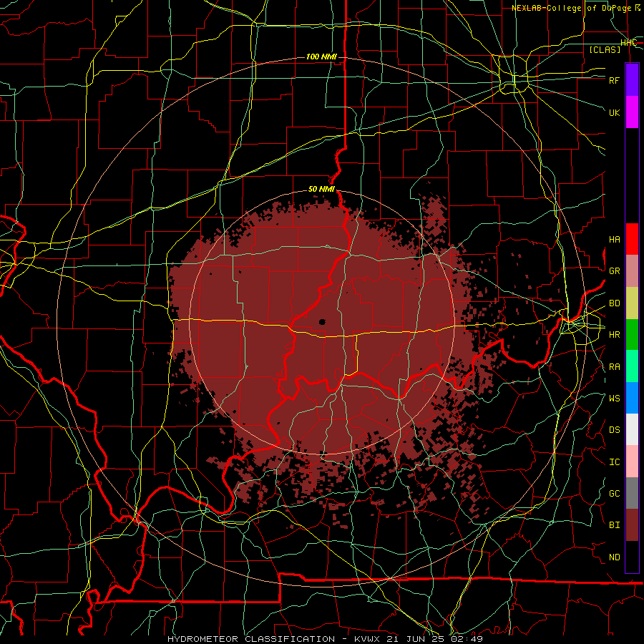Click the NEXLAB-College of DuPage credit text
644x644 pixels.
[x=575, y=8]
